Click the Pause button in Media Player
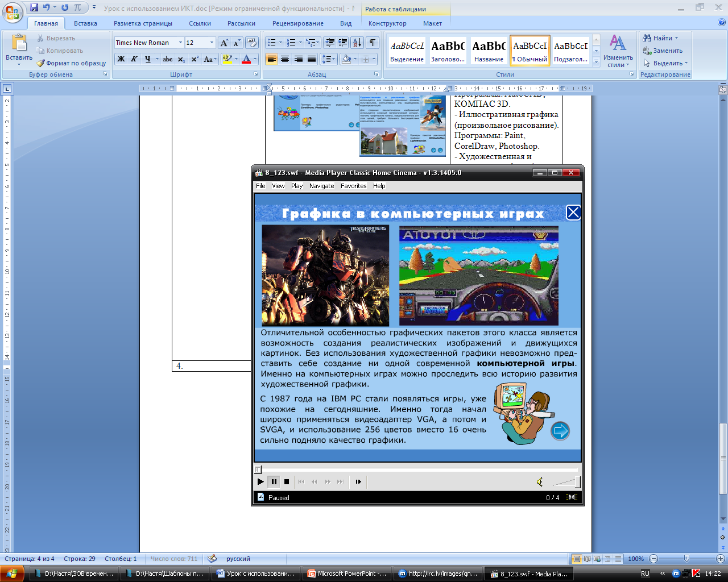This screenshot has width=728, height=582. click(x=274, y=481)
